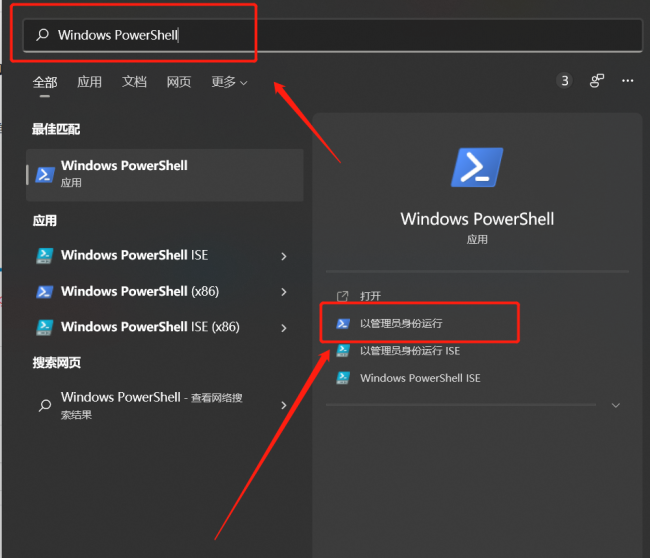Open the account/organization search icon

click(x=597, y=80)
